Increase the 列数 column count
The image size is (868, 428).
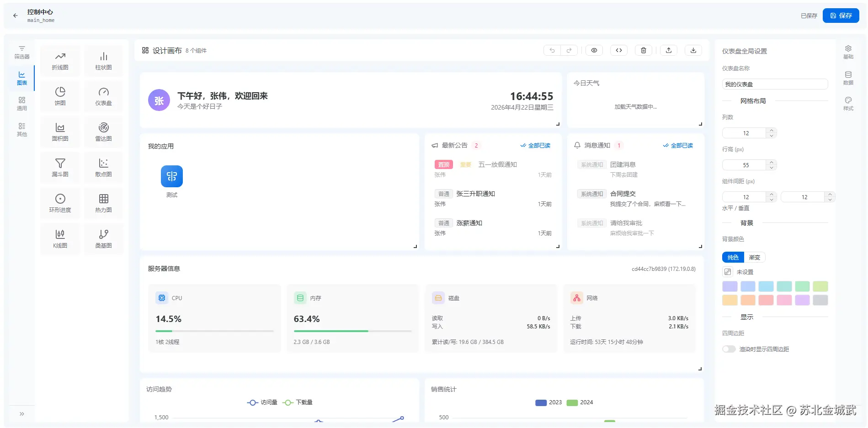pyautogui.click(x=772, y=130)
